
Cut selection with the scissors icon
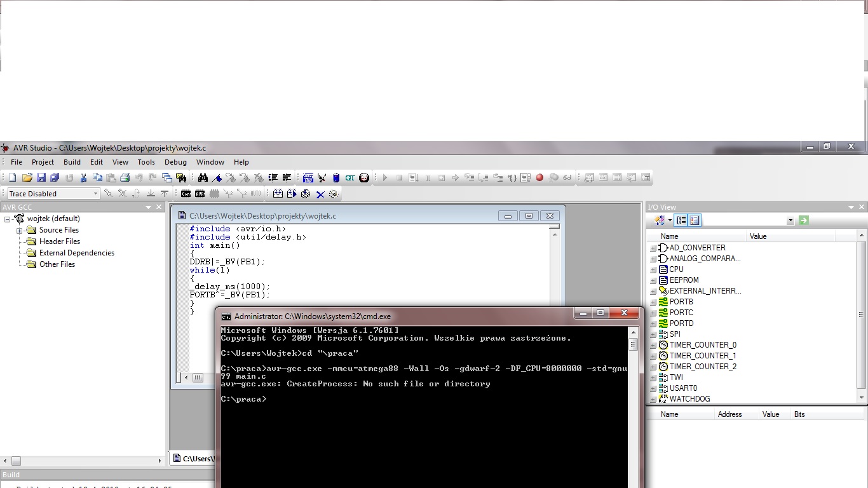[x=83, y=178]
